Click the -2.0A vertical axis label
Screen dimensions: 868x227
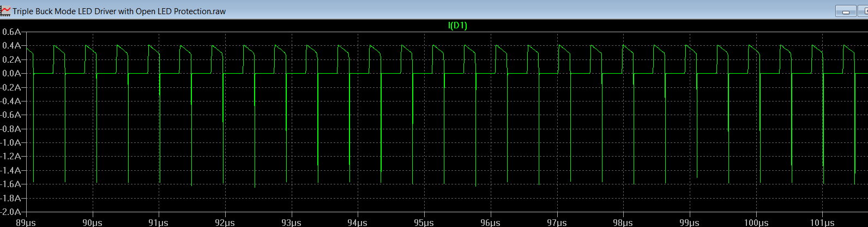(10, 212)
